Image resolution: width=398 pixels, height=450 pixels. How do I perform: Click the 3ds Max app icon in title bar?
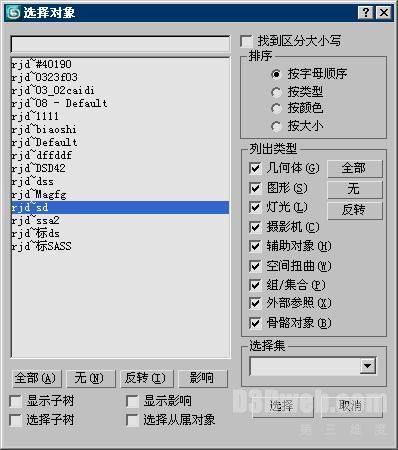click(14, 13)
